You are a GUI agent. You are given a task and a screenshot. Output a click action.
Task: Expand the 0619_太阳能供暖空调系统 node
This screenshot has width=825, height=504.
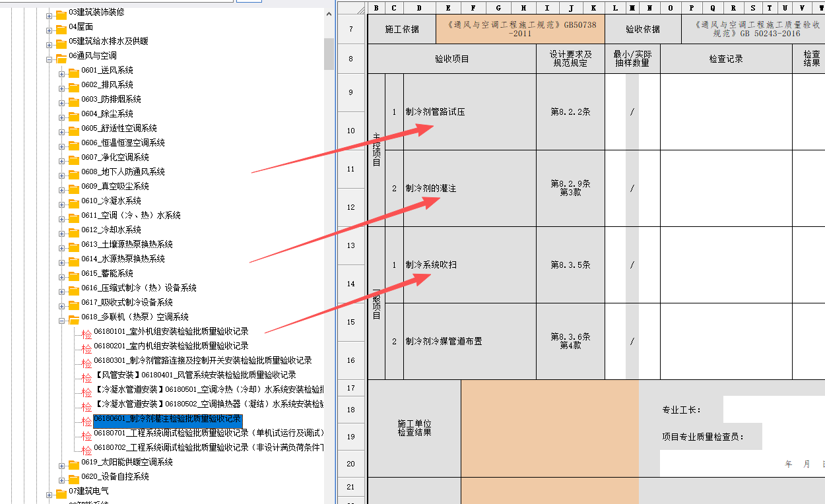(62, 466)
